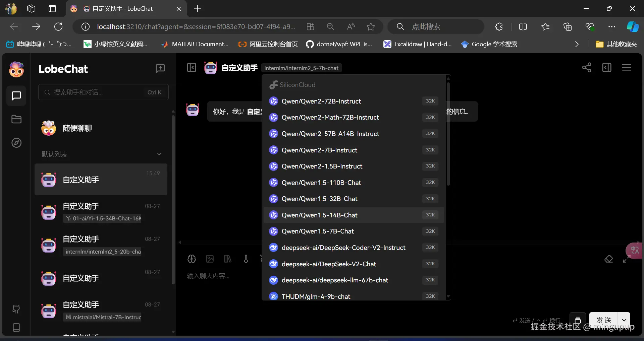Collapse the 默认列表 group
Image resolution: width=644 pixels, height=341 pixels.
click(x=159, y=154)
